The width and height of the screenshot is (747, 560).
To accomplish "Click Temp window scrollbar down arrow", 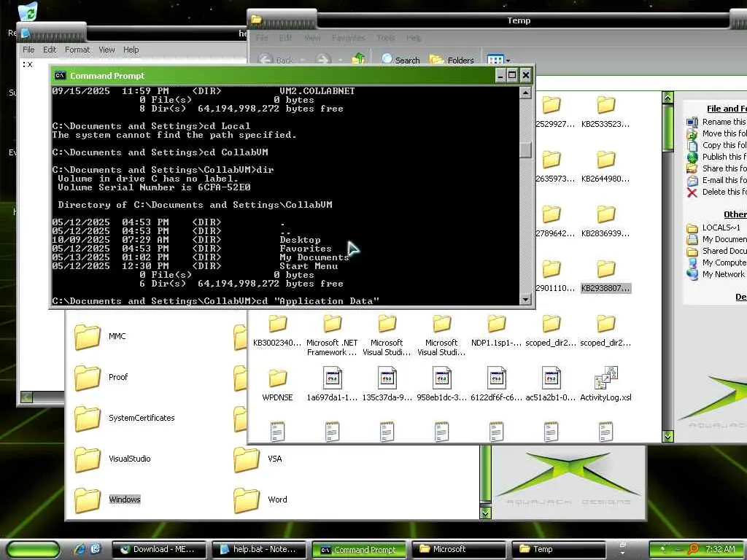I will [x=667, y=436].
